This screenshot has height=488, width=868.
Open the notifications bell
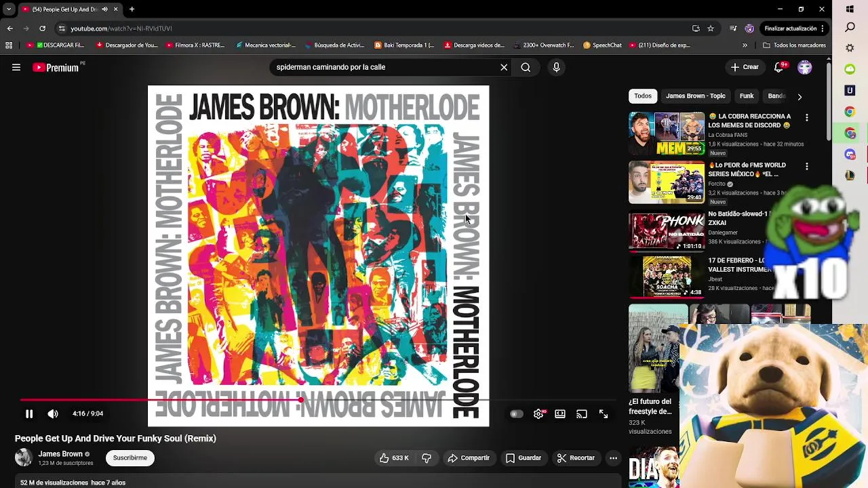coord(779,67)
